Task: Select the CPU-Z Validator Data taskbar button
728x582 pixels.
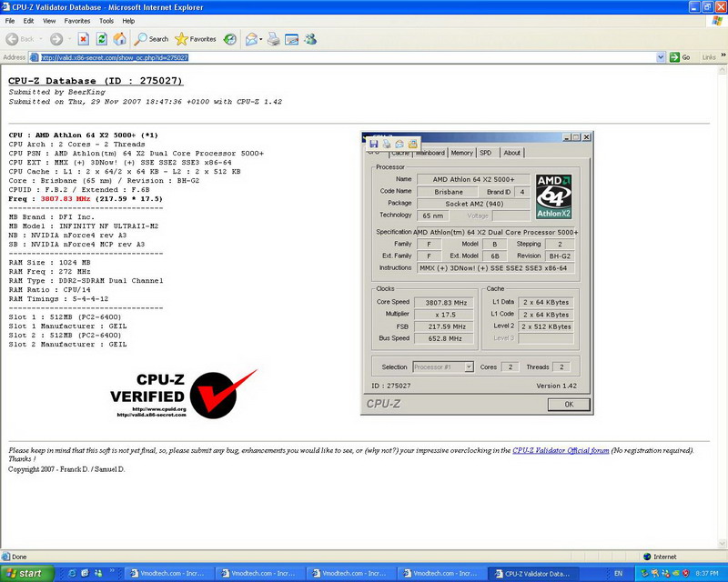Action: tap(534, 574)
